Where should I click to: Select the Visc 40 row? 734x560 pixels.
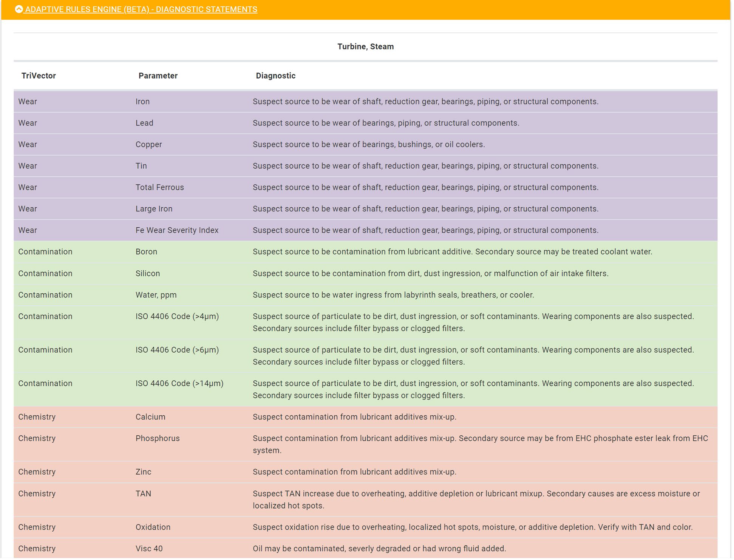click(x=149, y=549)
